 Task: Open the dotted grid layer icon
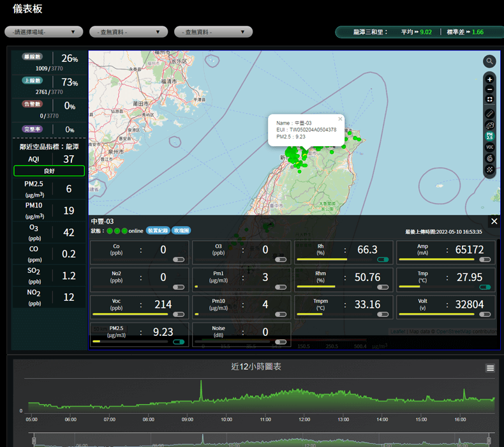coord(489,169)
